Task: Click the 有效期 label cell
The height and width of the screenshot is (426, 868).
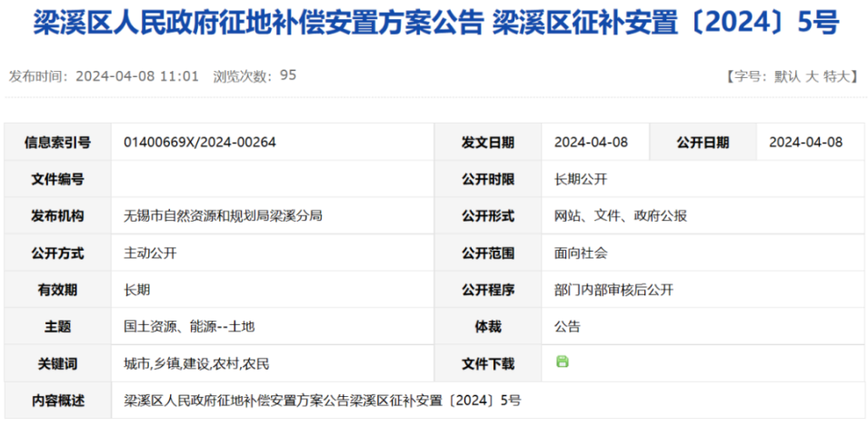Action: coord(57,290)
